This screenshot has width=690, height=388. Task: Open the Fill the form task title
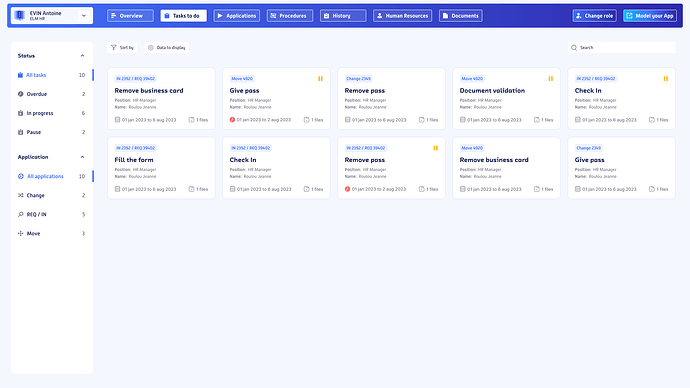[x=134, y=160]
